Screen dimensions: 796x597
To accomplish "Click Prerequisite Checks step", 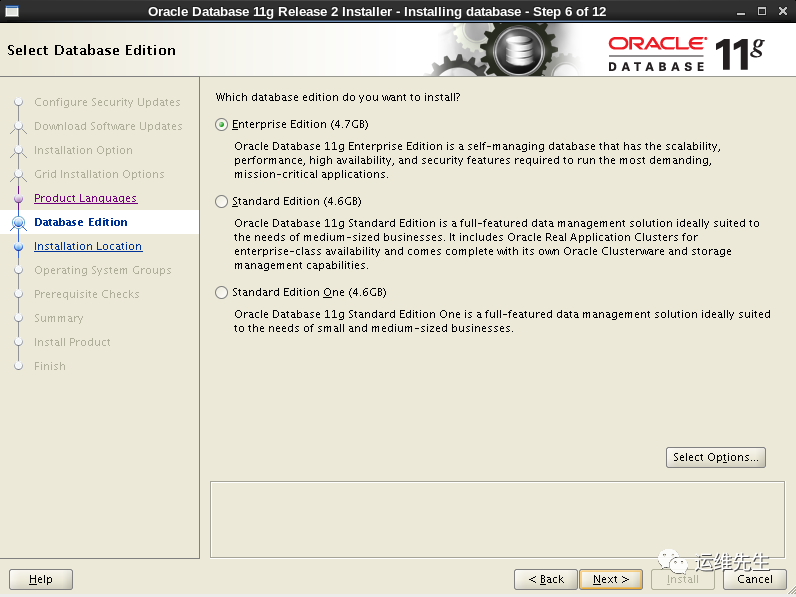I will pyautogui.click(x=86, y=294).
